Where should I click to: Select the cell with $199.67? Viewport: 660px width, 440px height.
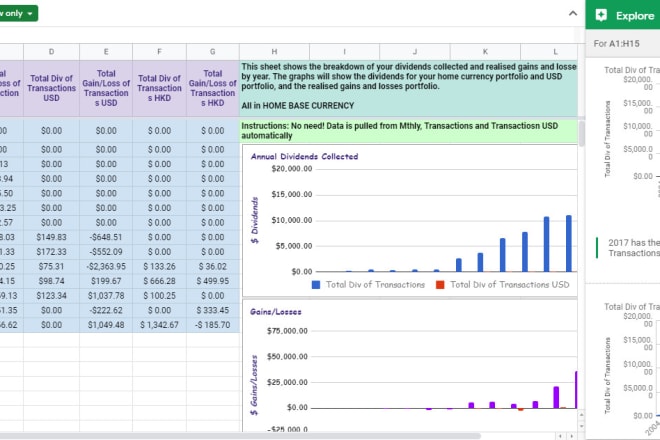(106, 281)
